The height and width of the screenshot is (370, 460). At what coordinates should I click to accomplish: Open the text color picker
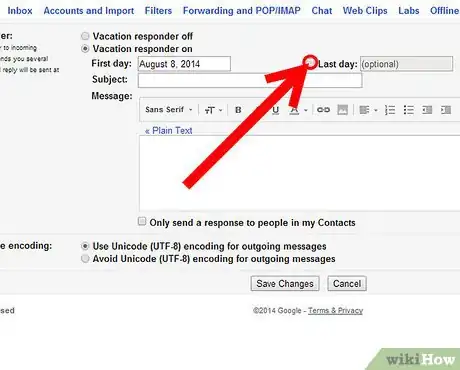point(294,110)
